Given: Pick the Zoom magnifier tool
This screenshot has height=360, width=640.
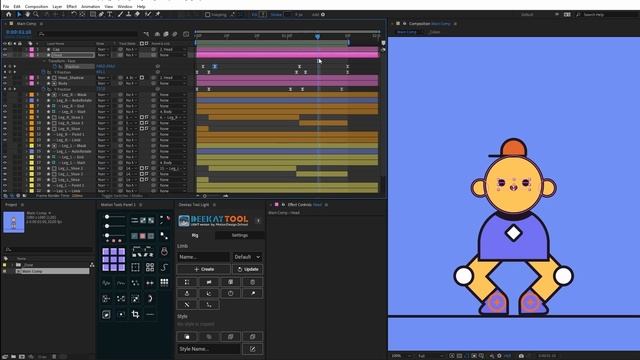Looking at the screenshot, I should tap(36, 14).
